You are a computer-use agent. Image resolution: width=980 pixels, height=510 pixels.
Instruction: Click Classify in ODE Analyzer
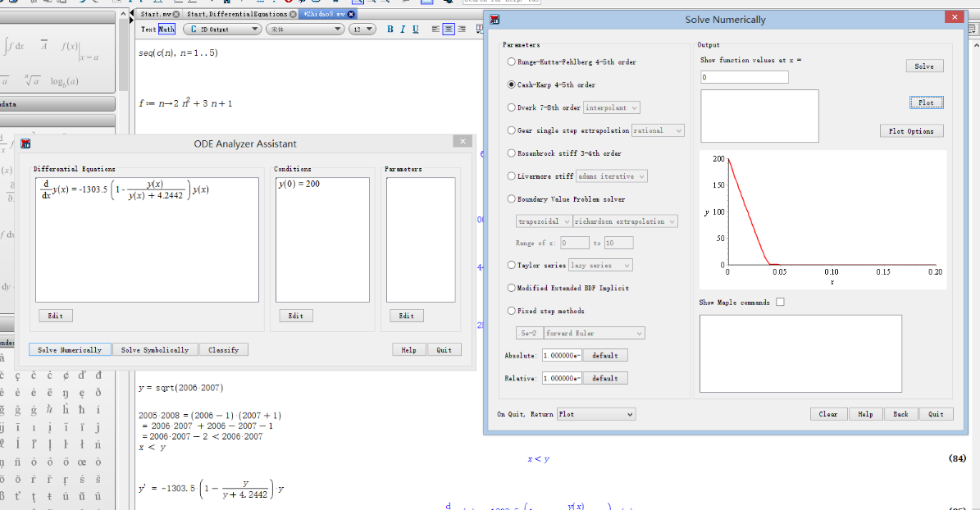[x=224, y=350]
